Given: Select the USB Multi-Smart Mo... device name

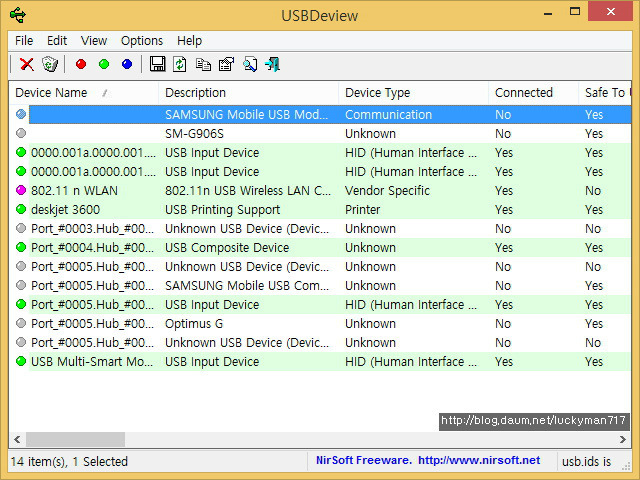Looking at the screenshot, I should (x=92, y=362).
